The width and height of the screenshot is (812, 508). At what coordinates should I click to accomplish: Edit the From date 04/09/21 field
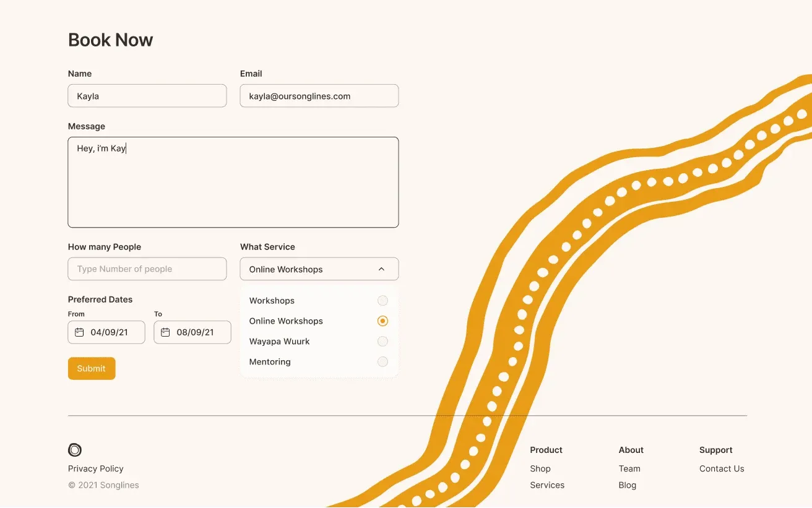106,332
